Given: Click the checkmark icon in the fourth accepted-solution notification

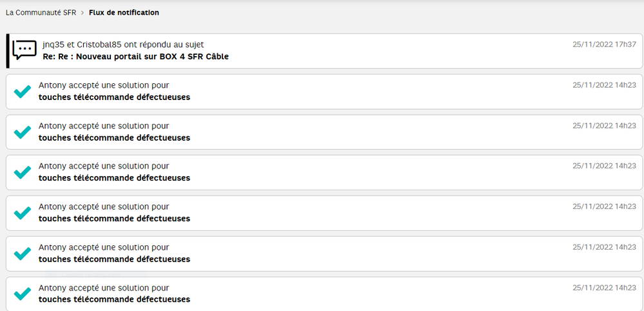Looking at the screenshot, I should (23, 212).
